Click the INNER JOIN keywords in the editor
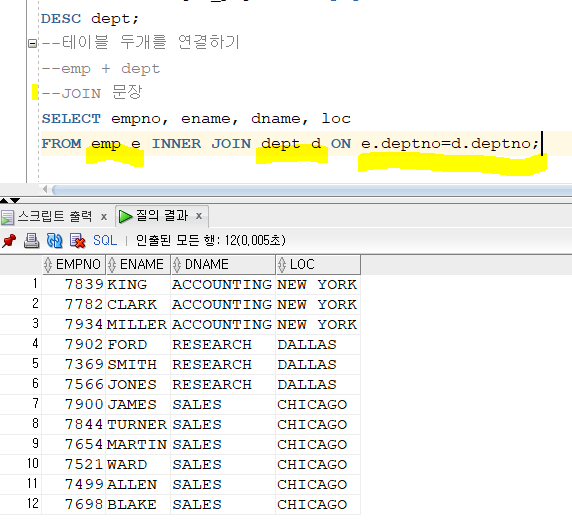Screen dimensions: 572x529 point(201,144)
